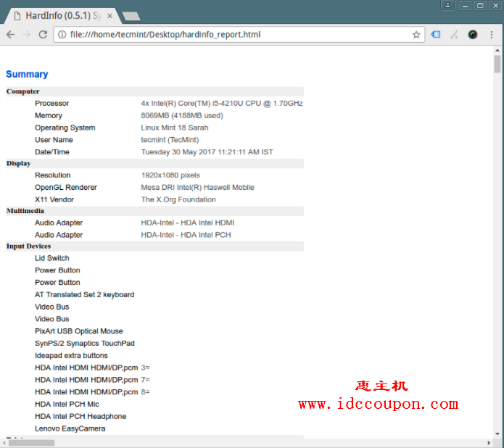Reload the hardinfo report page
Viewport: 504px width, 448px height.
tap(44, 35)
